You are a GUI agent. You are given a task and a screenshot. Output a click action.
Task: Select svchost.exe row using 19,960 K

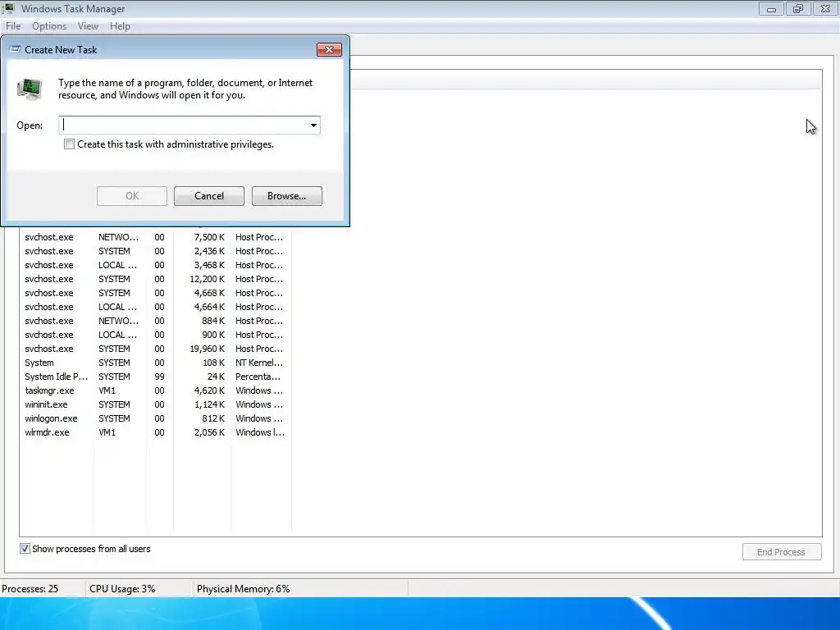tap(155, 349)
